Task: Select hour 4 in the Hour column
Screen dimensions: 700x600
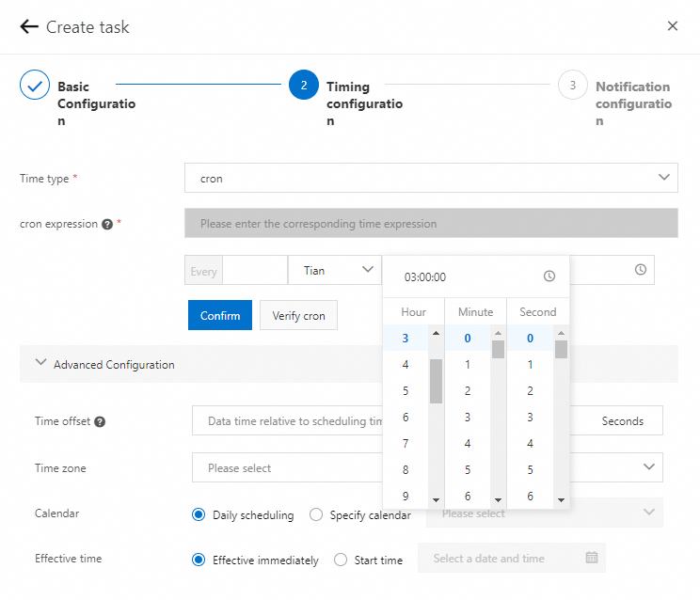Action: tap(406, 365)
